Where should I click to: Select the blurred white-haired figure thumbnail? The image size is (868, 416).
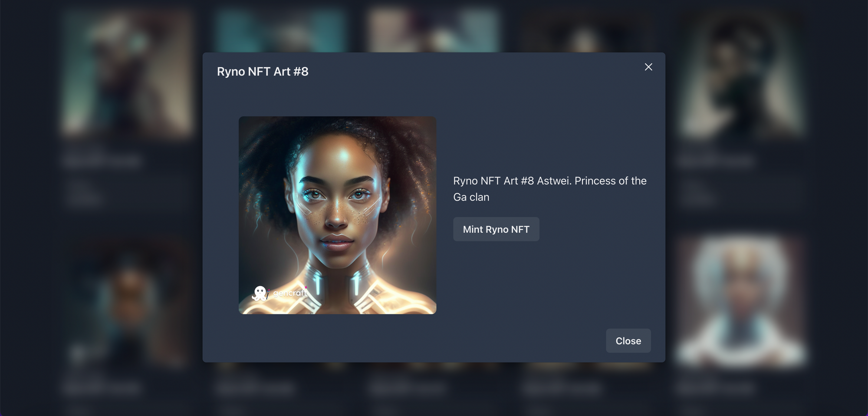(x=740, y=302)
